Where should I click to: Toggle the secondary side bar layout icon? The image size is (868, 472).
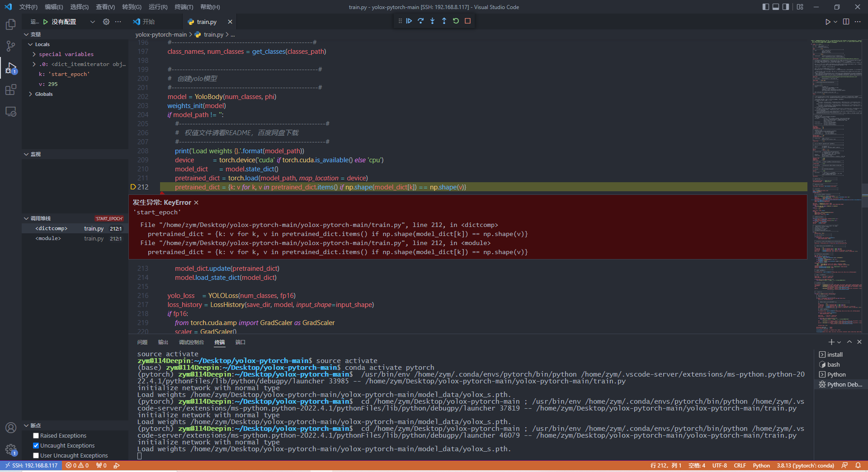[786, 7]
